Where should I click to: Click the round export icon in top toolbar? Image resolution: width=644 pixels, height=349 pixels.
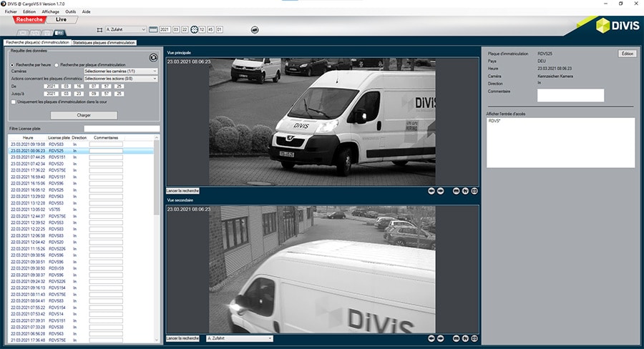point(255,30)
